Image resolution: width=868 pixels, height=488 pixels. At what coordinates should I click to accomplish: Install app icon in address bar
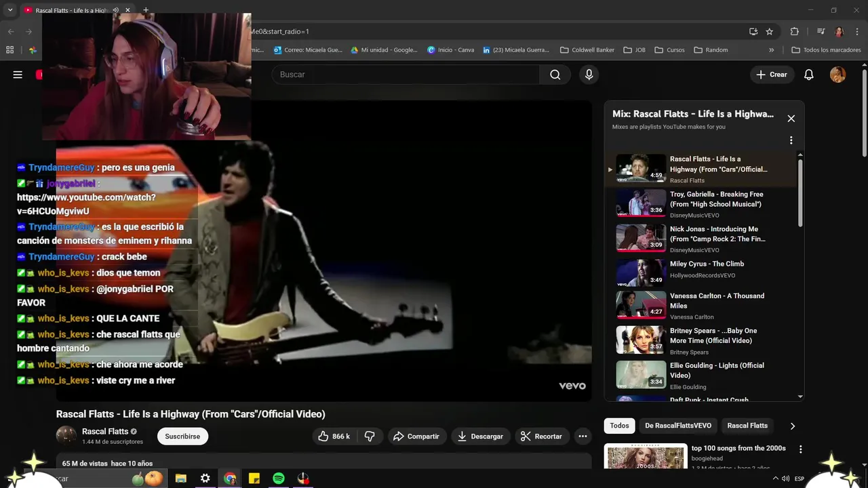[x=753, y=31]
